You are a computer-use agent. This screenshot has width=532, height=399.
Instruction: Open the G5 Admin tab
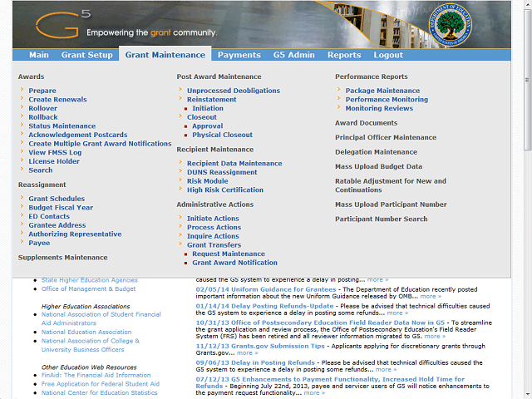click(293, 55)
